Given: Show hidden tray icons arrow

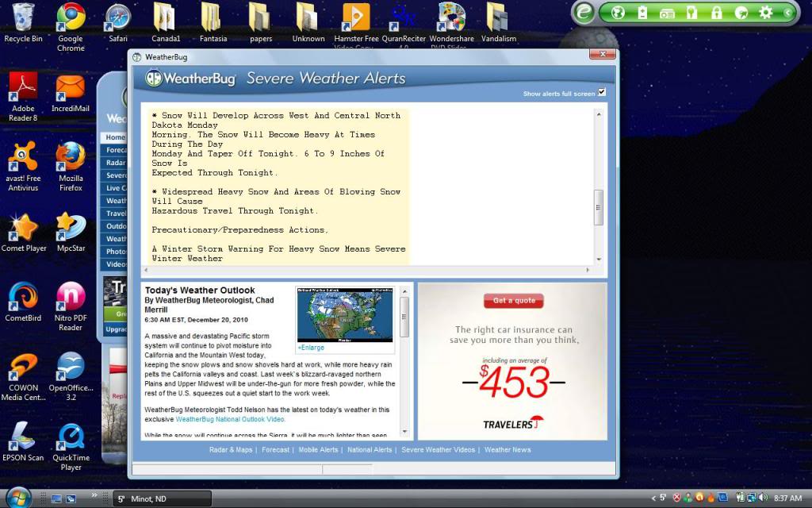Looking at the screenshot, I should click(653, 498).
